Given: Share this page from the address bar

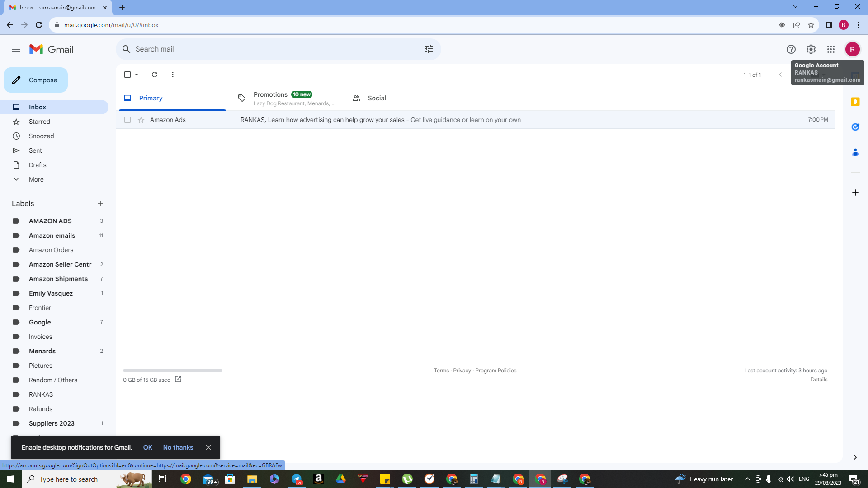Looking at the screenshot, I should point(797,25).
